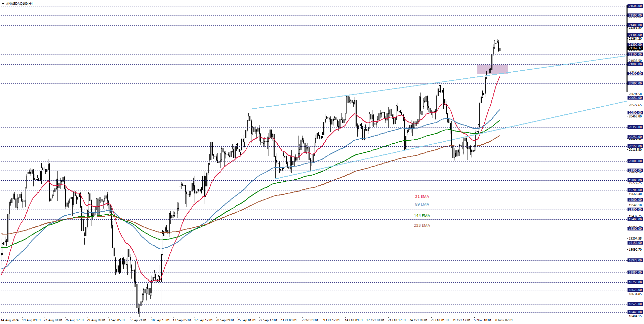Click the 19600.00 level price label
This screenshot has width=644, height=324.
pos(635,200)
